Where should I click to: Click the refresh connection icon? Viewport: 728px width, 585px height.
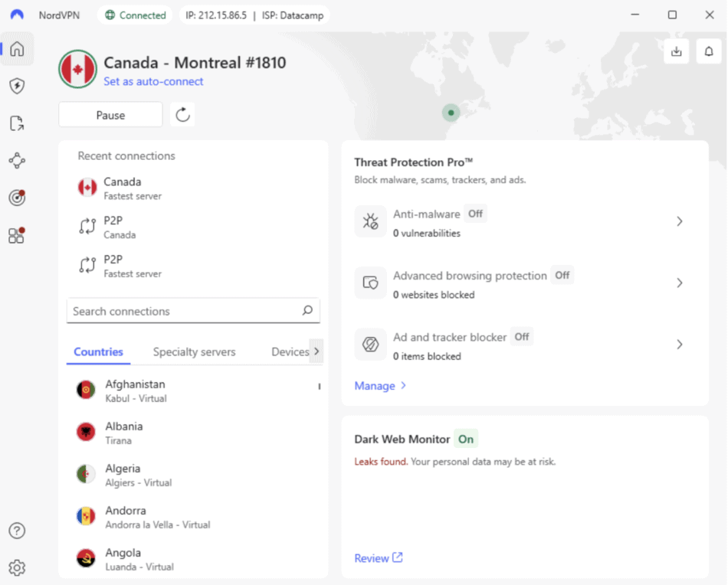(182, 115)
